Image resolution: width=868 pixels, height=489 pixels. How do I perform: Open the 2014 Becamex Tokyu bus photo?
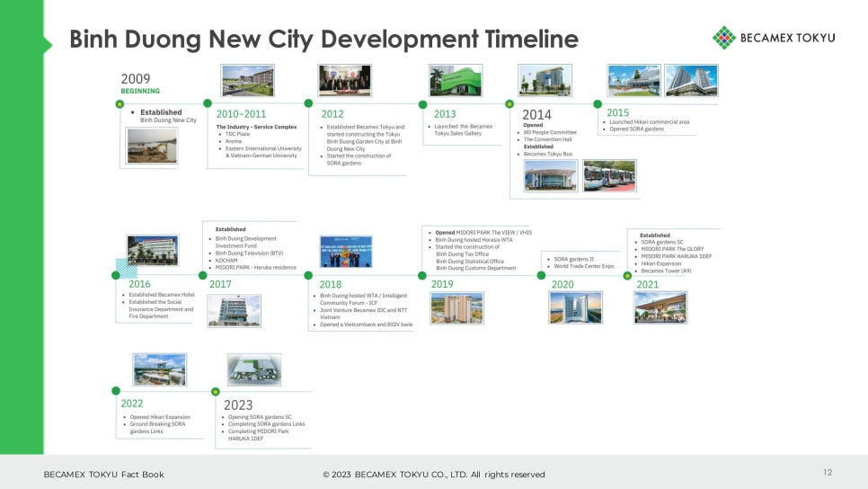click(609, 175)
